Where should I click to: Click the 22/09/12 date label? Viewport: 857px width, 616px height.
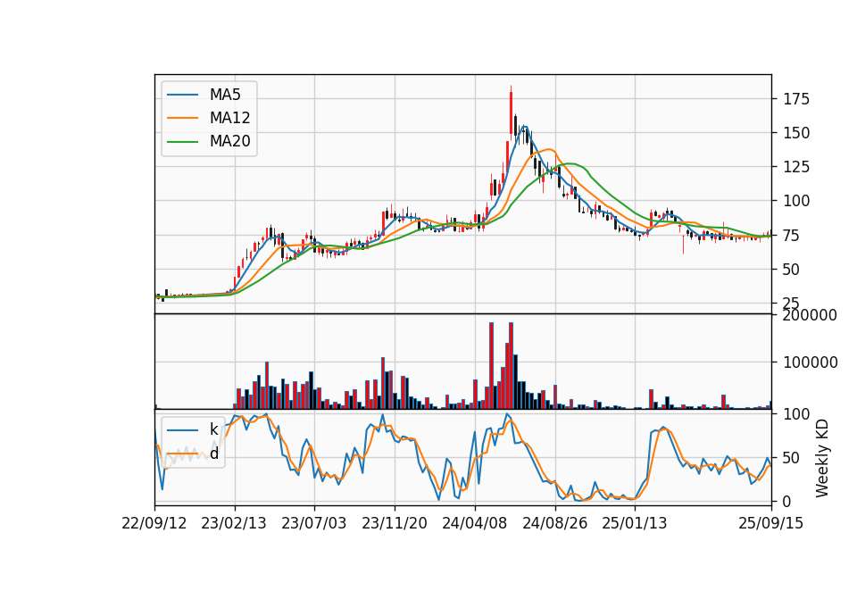154,523
